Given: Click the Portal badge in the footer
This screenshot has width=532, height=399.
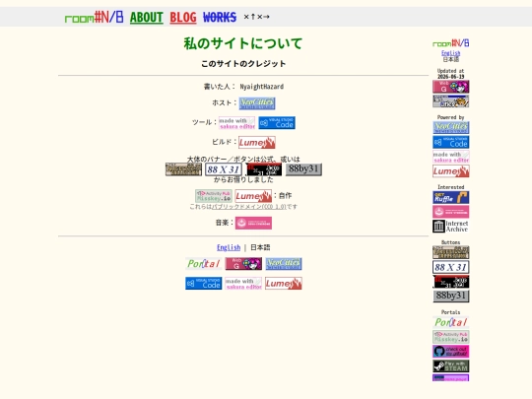Looking at the screenshot, I should pos(204,264).
